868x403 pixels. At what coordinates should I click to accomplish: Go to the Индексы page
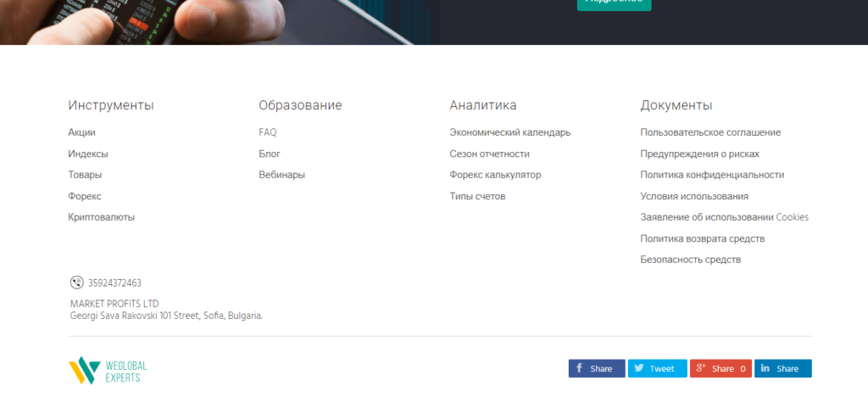pyautogui.click(x=88, y=154)
